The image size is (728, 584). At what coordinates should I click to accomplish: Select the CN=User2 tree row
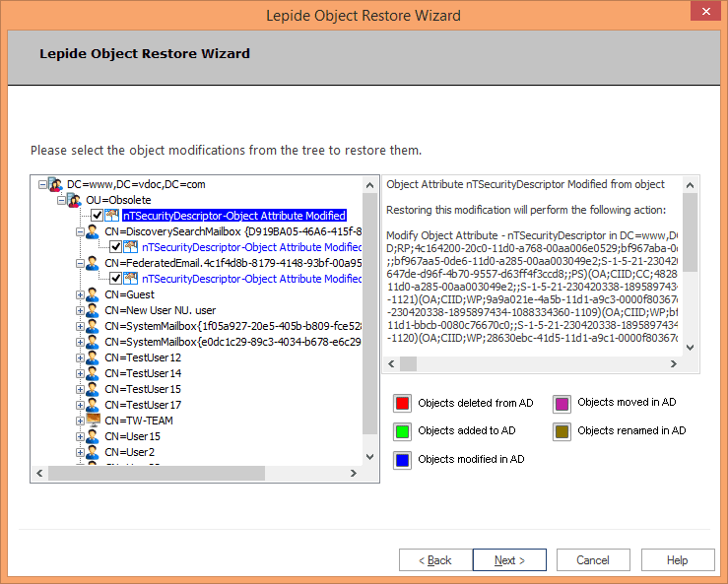pyautogui.click(x=129, y=452)
